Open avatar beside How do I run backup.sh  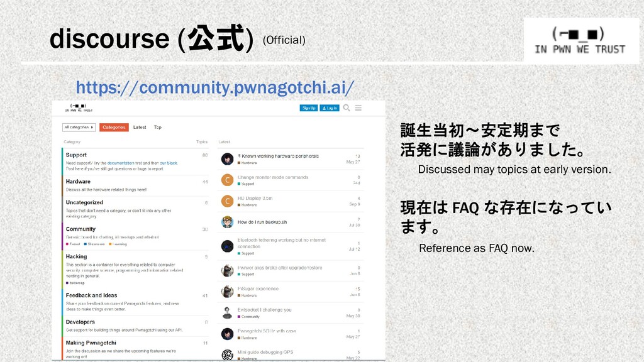coord(227,222)
